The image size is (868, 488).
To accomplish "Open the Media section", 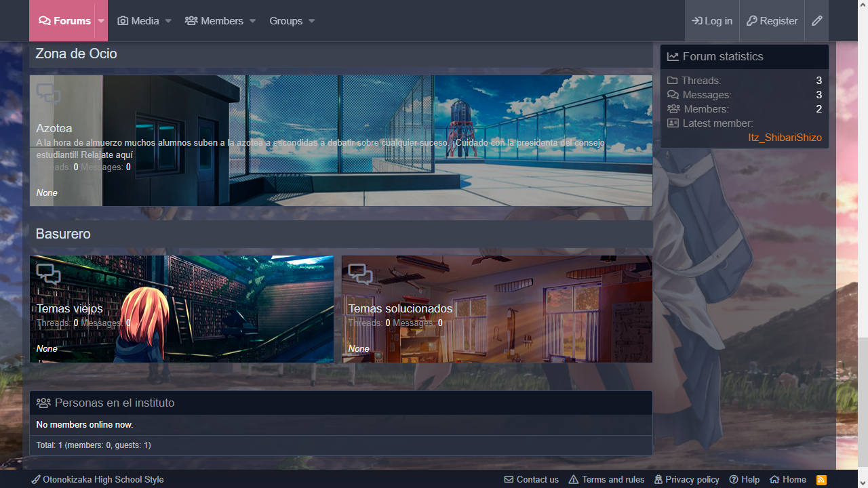I will coord(138,21).
